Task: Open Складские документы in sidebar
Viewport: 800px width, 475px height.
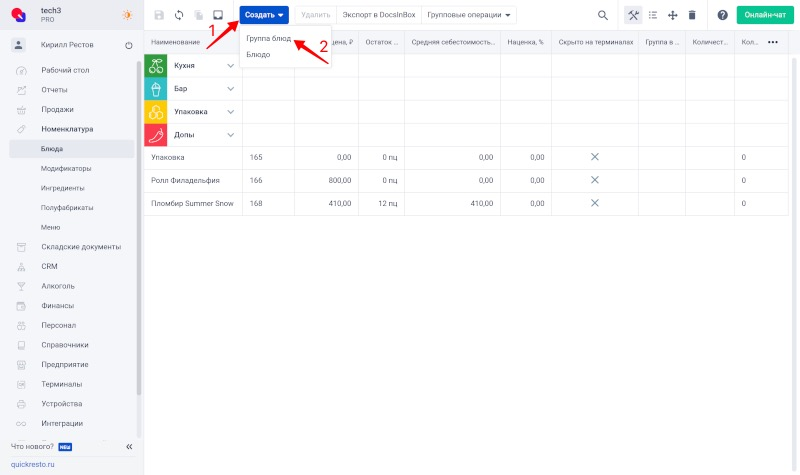Action: point(81,247)
